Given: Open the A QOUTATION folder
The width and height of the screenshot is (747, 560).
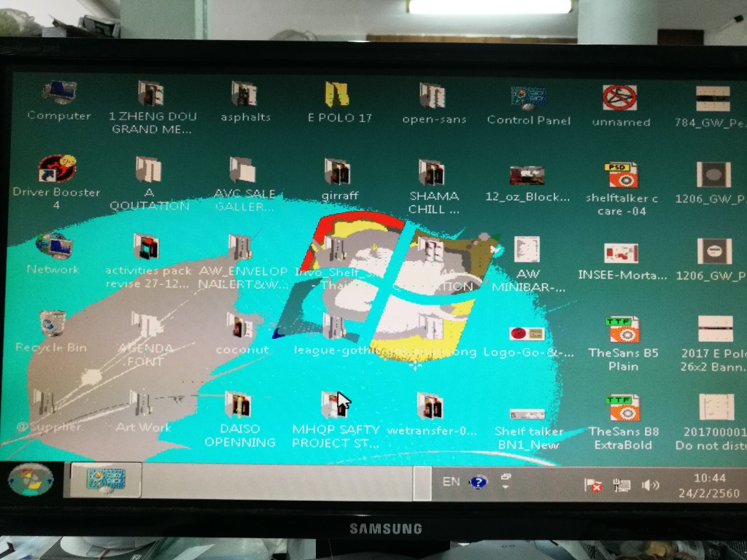Looking at the screenshot, I should (x=148, y=169).
